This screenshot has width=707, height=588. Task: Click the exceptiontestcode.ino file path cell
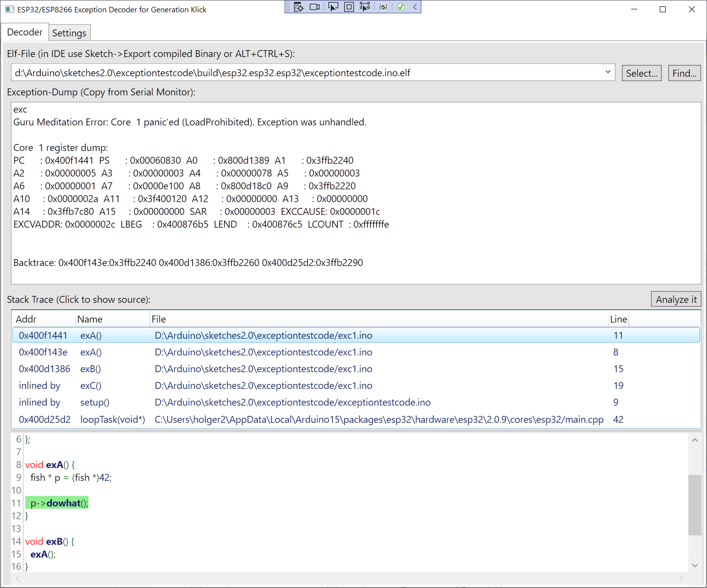point(293,402)
